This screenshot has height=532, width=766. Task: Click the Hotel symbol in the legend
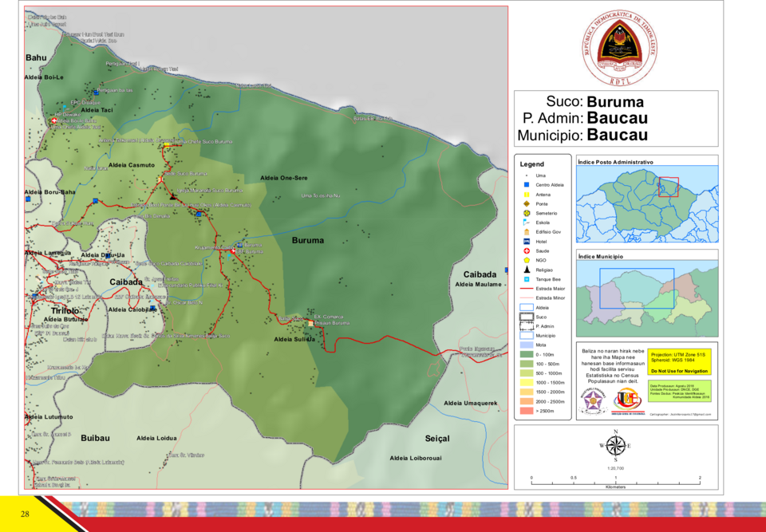click(x=527, y=242)
